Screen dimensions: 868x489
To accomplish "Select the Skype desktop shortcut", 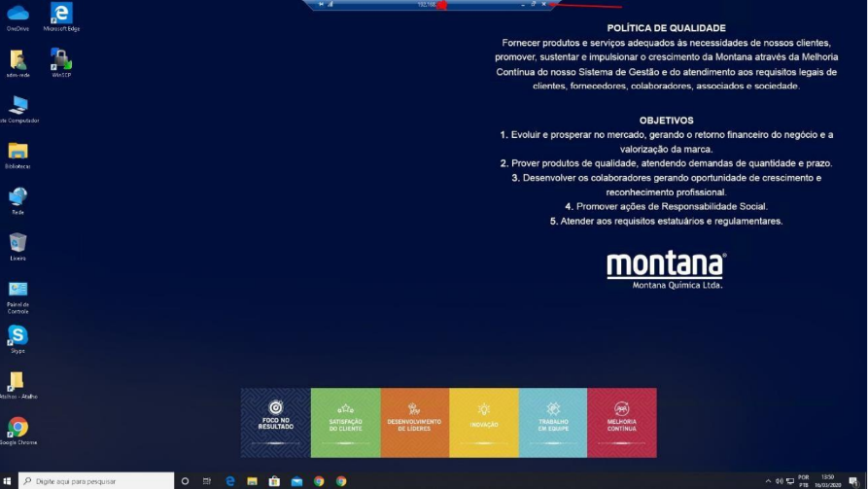I will tap(17, 335).
